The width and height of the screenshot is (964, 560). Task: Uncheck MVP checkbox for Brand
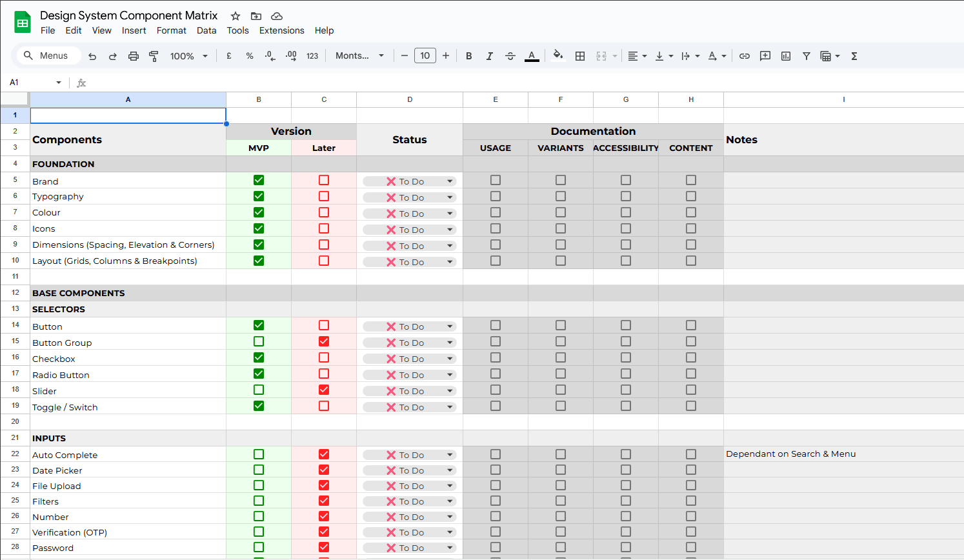tap(259, 180)
